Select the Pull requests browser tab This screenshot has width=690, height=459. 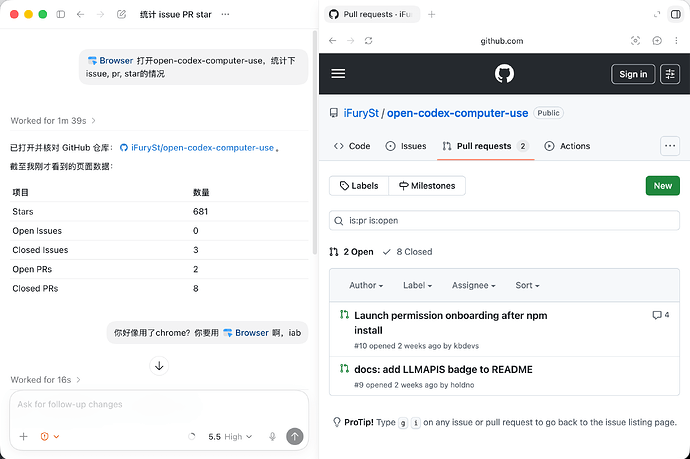click(372, 15)
